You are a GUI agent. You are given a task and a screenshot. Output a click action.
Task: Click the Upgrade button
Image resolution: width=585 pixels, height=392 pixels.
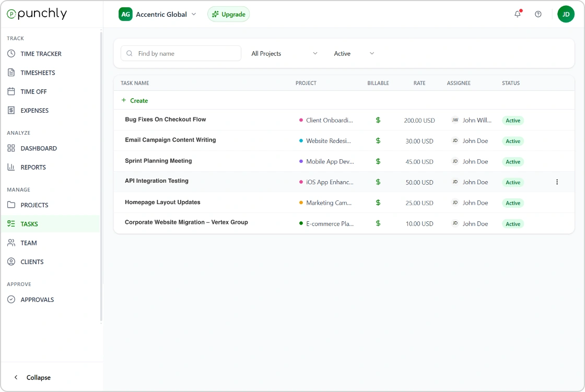pyautogui.click(x=228, y=14)
